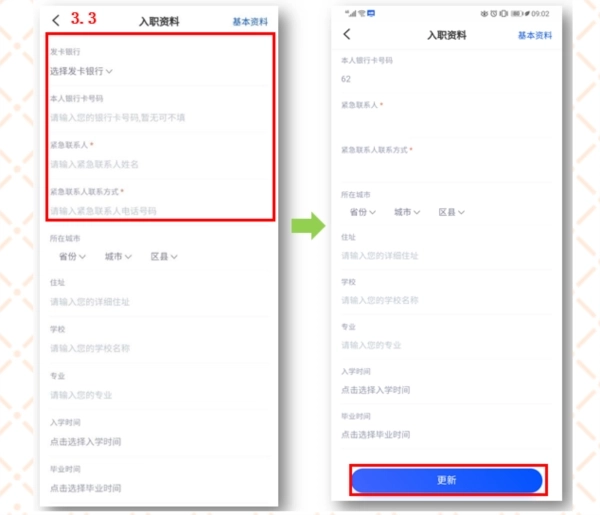Image resolution: width=600 pixels, height=515 pixels.
Task: Select 点击选择毕业时间 on left screen
Action: [x=85, y=488]
